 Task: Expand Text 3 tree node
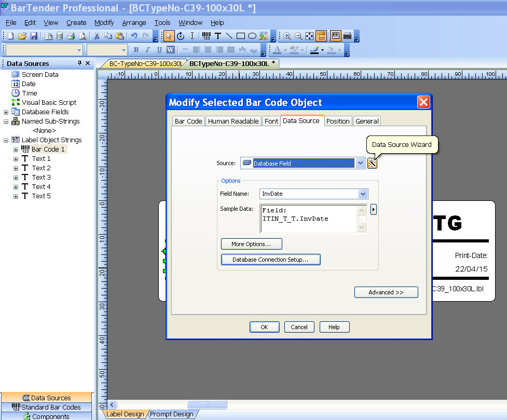16,178
